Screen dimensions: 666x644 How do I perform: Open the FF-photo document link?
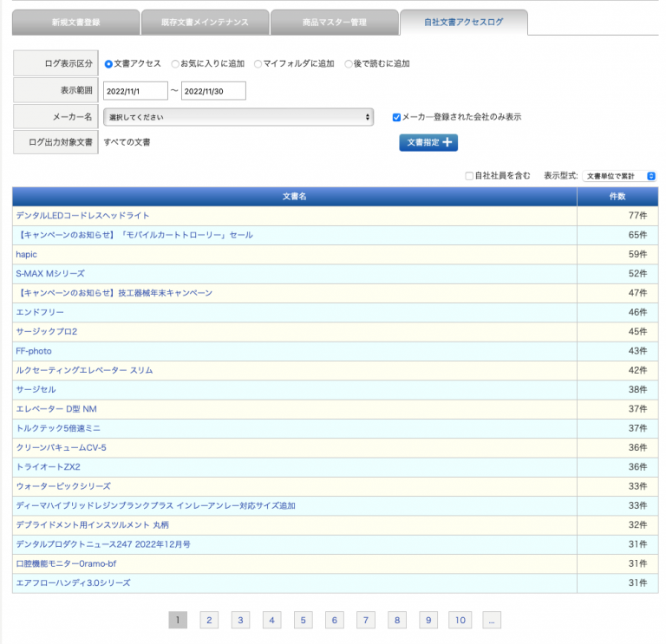(x=34, y=351)
